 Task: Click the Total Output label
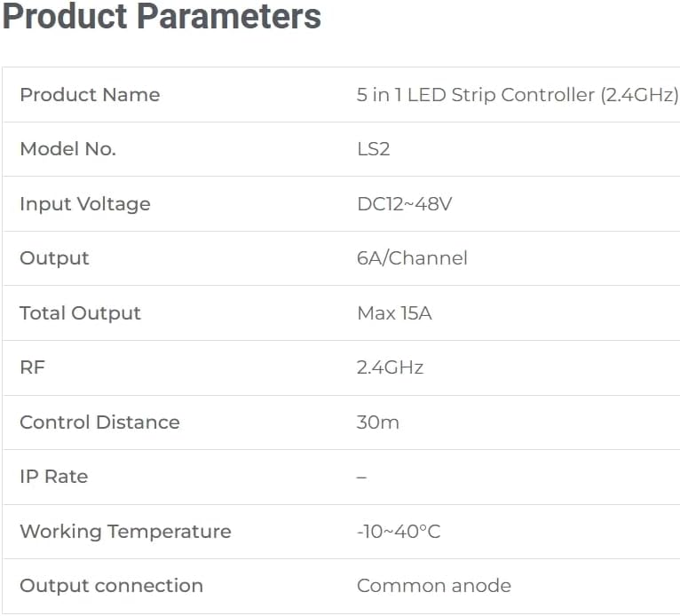click(x=80, y=313)
